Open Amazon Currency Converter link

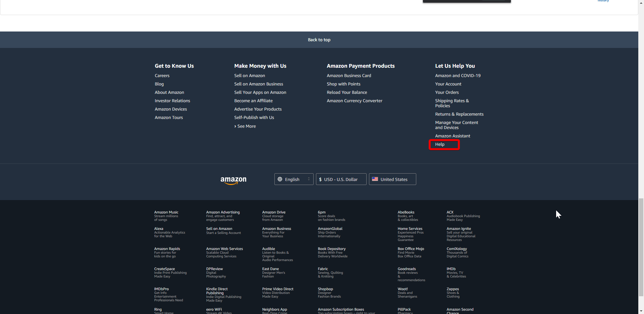pos(355,101)
